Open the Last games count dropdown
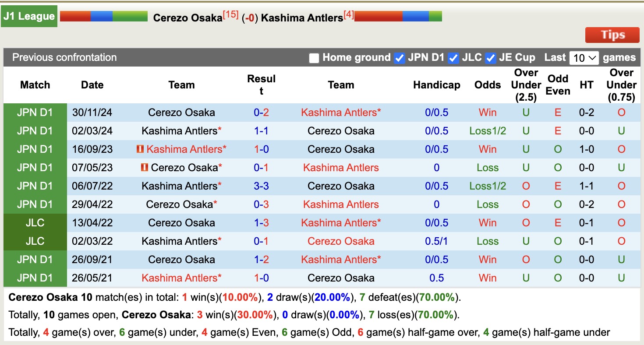 [584, 57]
